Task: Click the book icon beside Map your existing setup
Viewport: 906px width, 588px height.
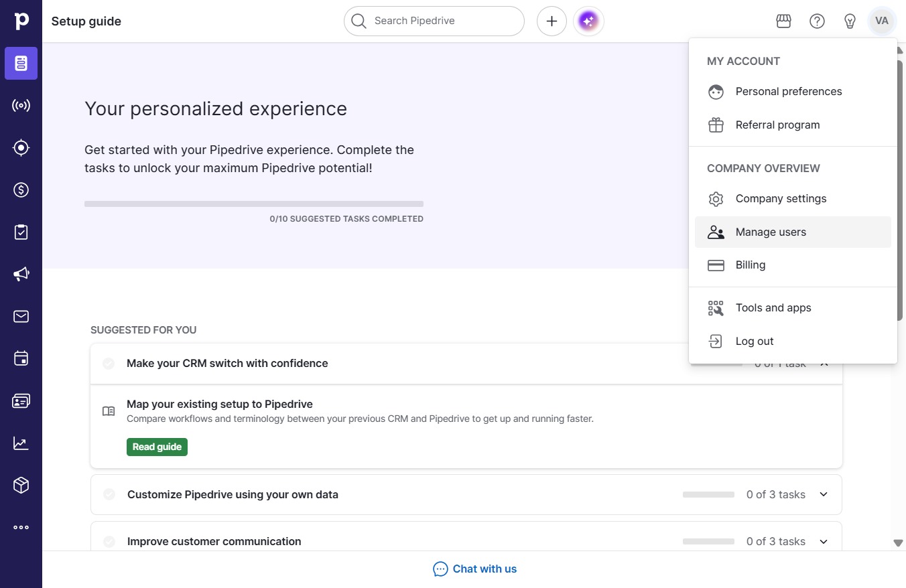Action: click(x=109, y=411)
